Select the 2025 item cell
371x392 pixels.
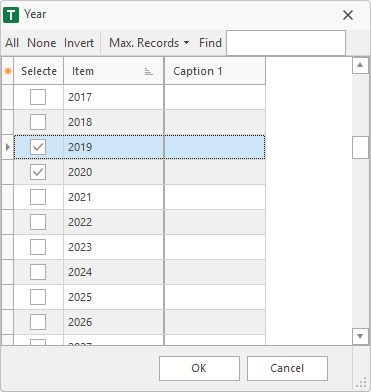(x=113, y=297)
